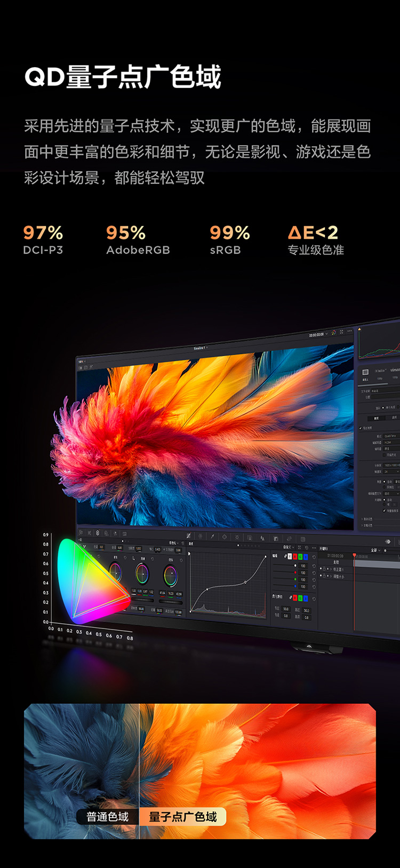
Task: Select the red R channel in curve edit row
Action: coord(295,556)
